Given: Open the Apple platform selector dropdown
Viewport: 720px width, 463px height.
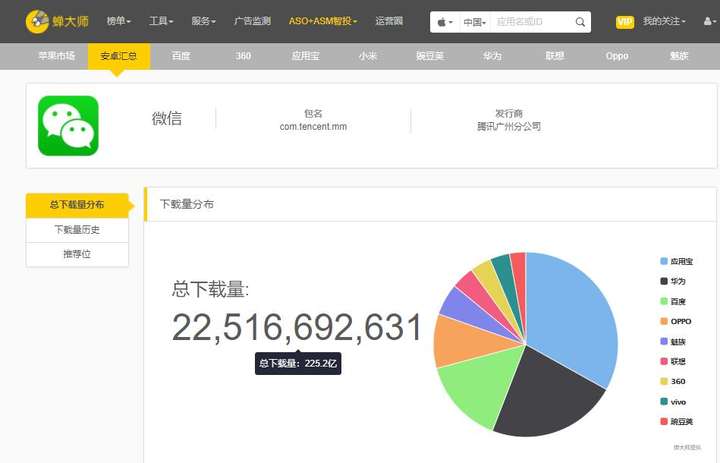Looking at the screenshot, I should 444,22.
